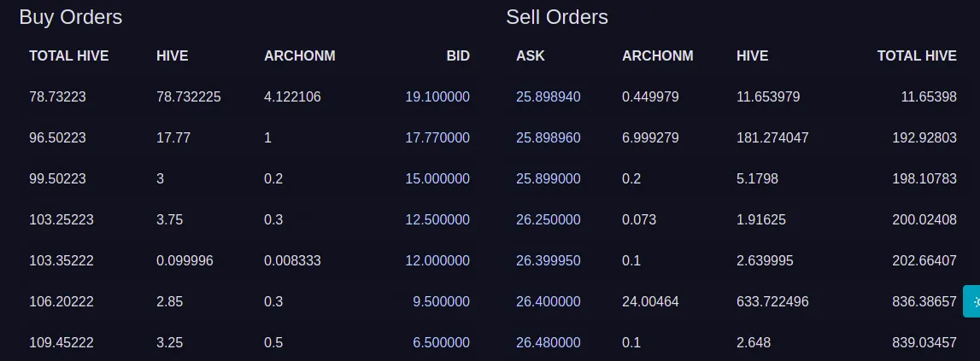Click the ASK column header
This screenshot has width=980, height=361.
click(x=531, y=55)
